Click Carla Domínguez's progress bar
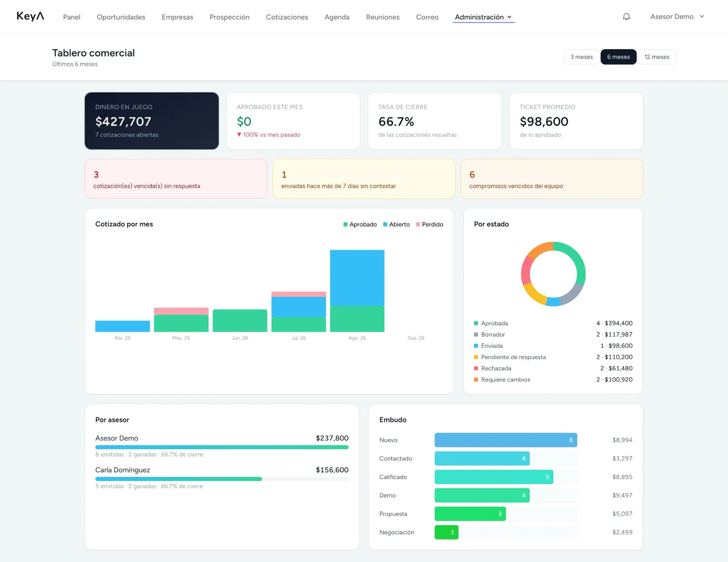Image resolution: width=728 pixels, height=562 pixels. pyautogui.click(x=222, y=479)
